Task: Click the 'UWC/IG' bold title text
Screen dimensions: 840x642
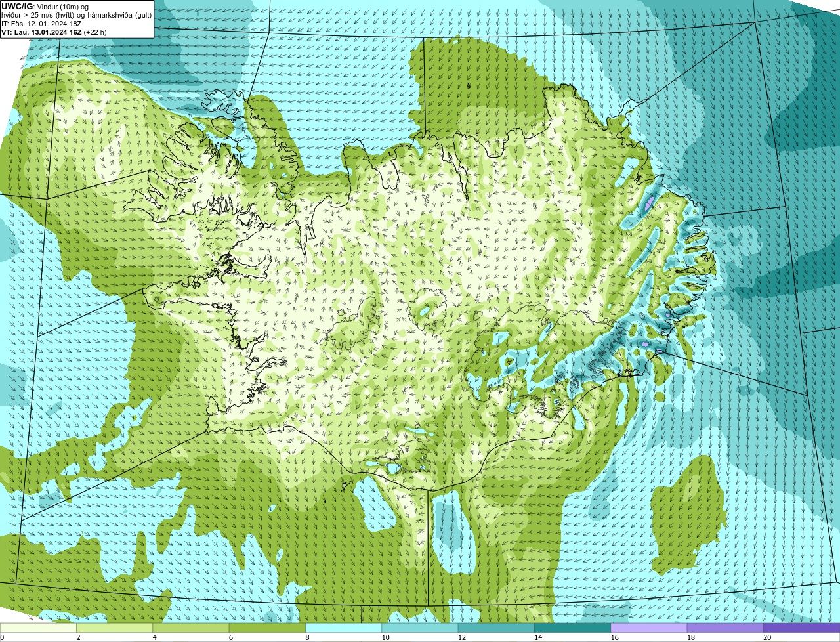Action: point(16,7)
